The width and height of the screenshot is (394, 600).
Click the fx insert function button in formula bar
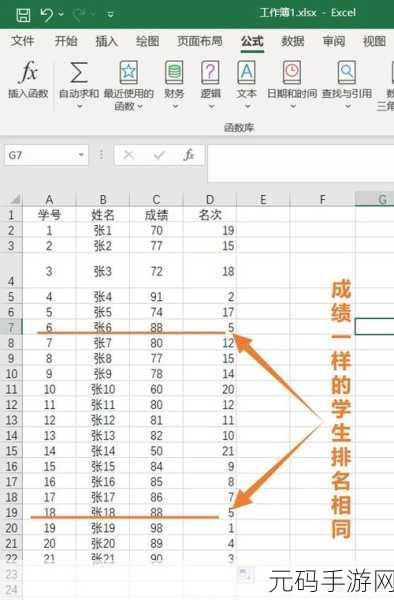point(189,155)
